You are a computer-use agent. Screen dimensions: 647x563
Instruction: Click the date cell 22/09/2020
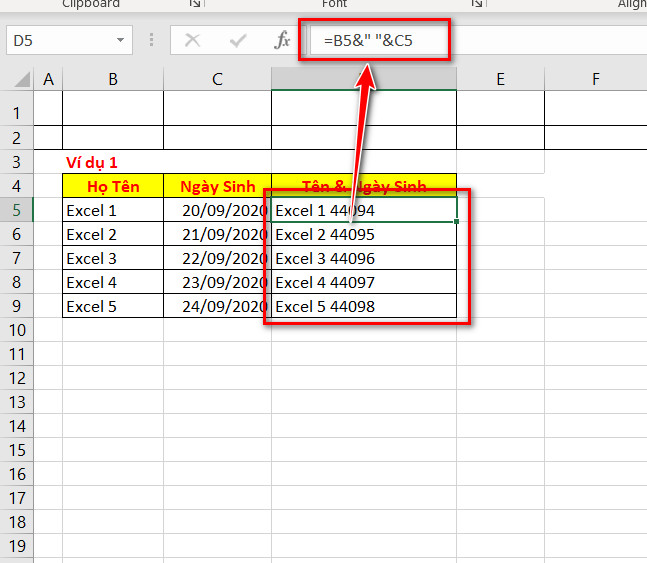coord(217,258)
